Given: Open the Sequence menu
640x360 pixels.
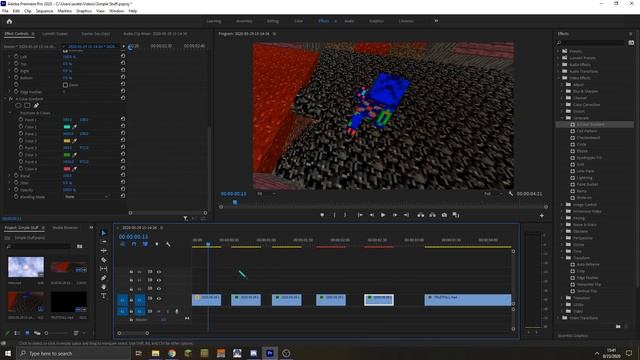Looking at the screenshot, I should click(44, 11).
